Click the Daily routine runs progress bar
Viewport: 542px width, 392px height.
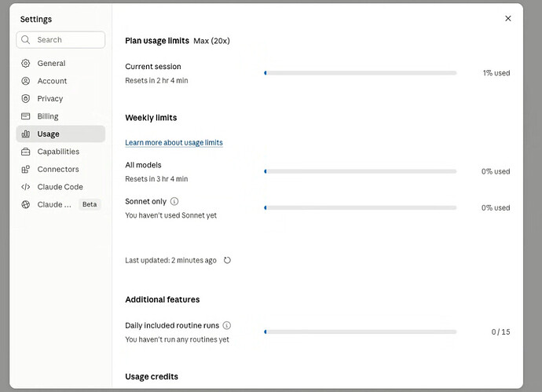point(361,332)
